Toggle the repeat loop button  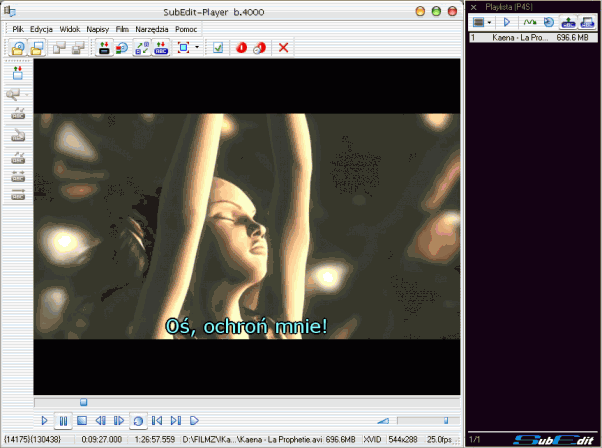[138, 421]
